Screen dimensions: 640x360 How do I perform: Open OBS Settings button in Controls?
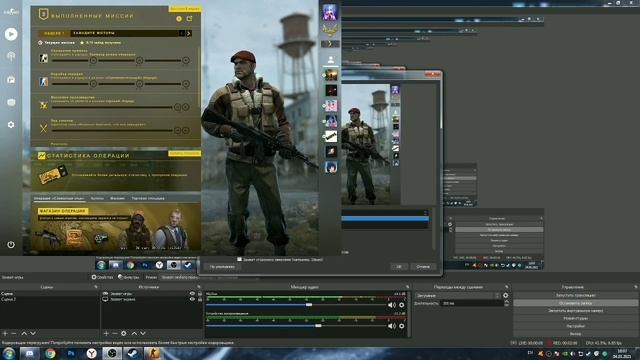tap(576, 326)
